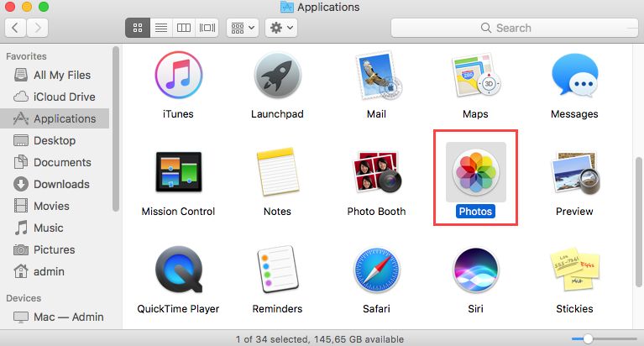This screenshot has height=346, width=644.
Task: Switch to list view
Action: tap(161, 28)
